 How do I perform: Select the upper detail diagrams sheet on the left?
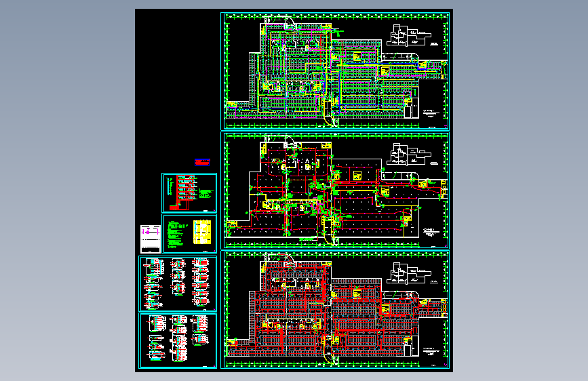click(x=178, y=284)
